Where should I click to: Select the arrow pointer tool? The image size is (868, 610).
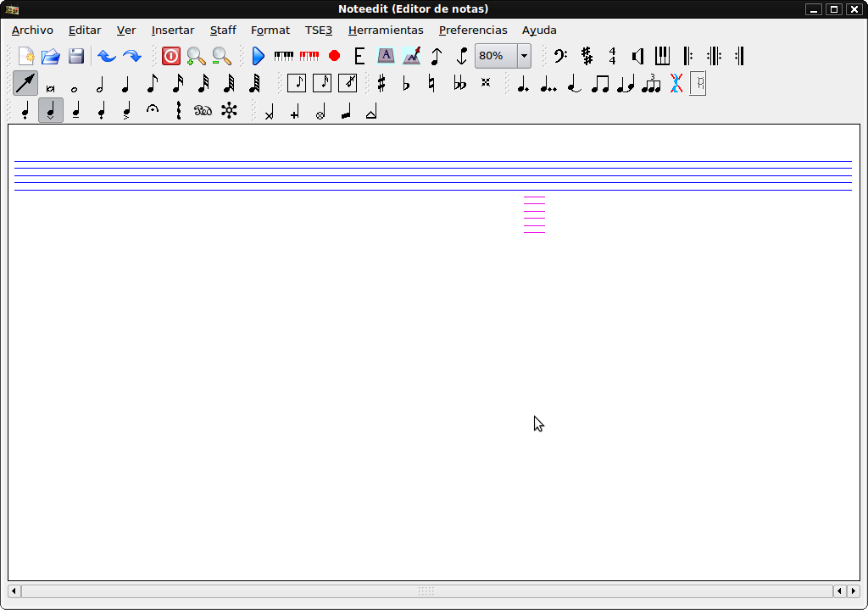point(25,83)
